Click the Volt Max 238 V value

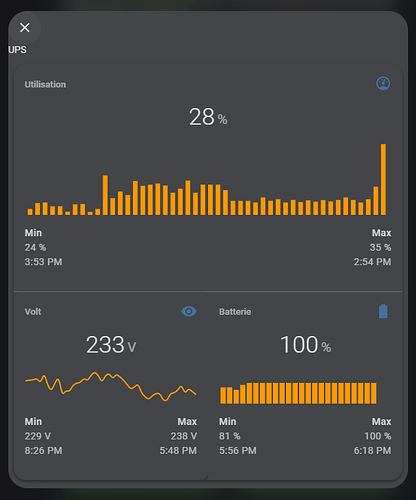(x=184, y=436)
